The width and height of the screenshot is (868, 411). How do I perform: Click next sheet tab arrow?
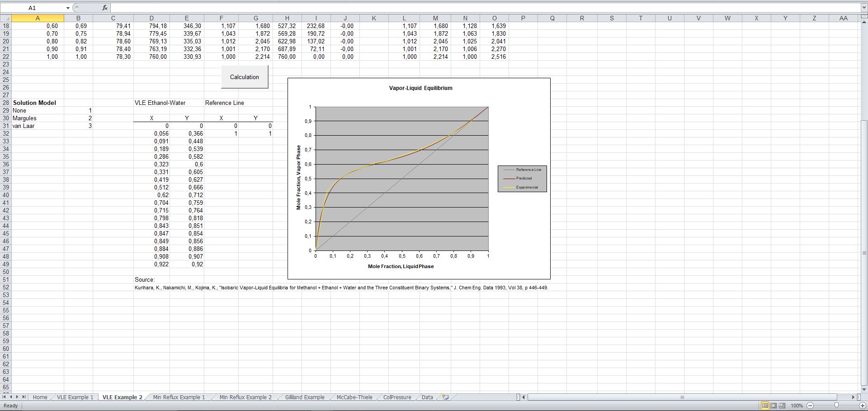[17, 397]
